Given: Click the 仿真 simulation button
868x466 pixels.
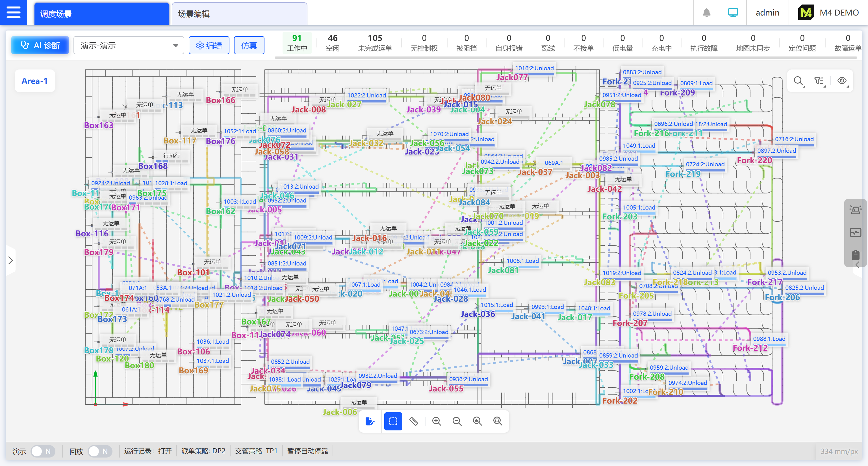Looking at the screenshot, I should pyautogui.click(x=249, y=45).
